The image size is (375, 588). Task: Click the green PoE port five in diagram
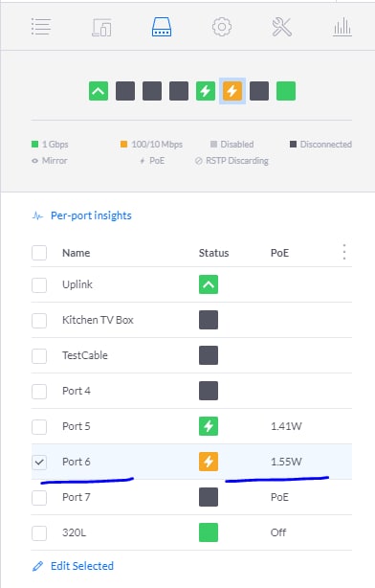click(x=206, y=91)
